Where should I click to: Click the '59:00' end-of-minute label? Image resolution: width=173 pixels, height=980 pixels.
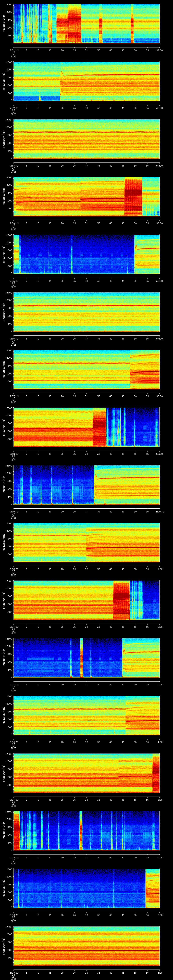point(159,454)
